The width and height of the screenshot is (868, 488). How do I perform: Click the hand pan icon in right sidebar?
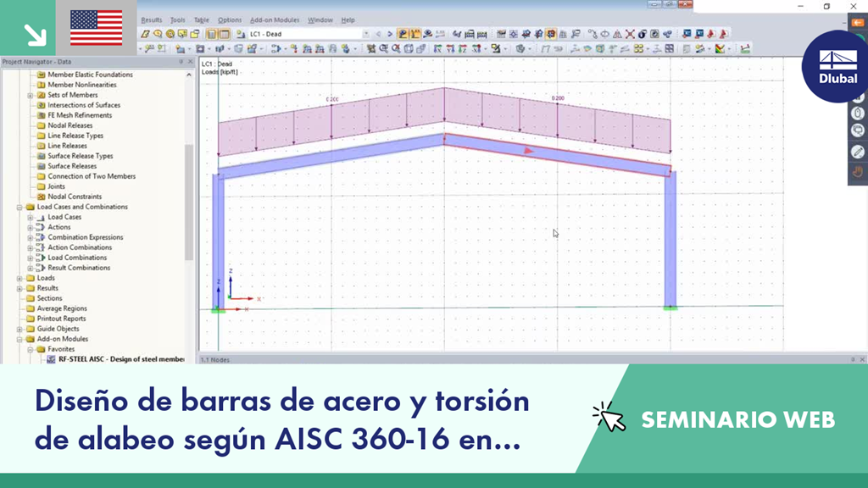point(858,171)
